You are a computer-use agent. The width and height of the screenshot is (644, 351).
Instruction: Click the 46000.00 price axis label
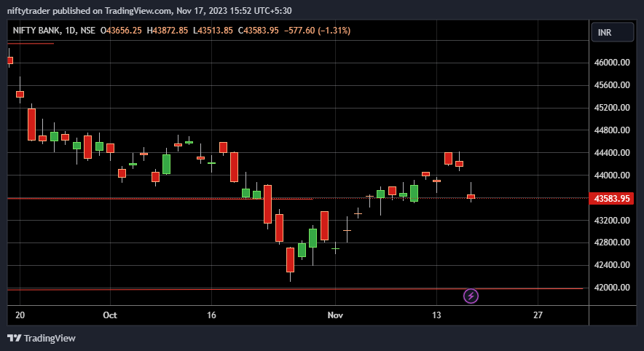(611, 63)
